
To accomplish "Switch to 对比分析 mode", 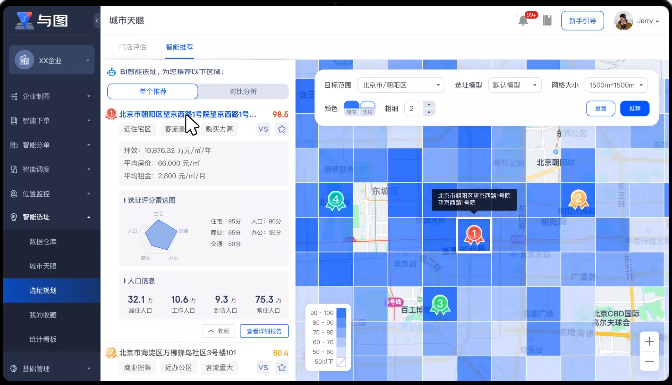I will tap(243, 91).
